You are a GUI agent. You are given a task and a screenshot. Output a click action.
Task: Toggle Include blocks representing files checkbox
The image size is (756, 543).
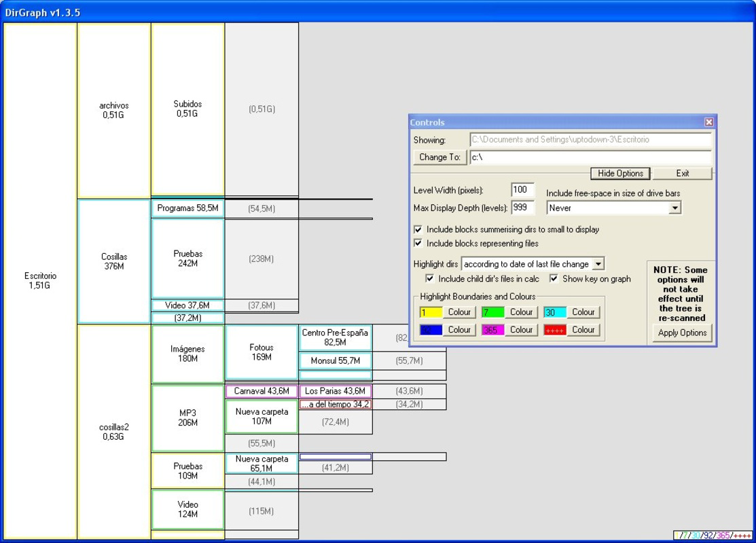(418, 243)
